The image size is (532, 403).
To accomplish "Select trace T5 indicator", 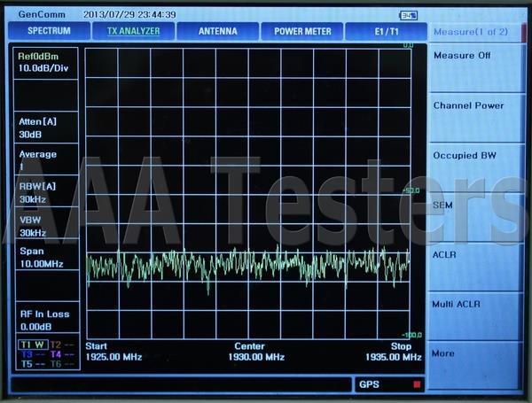I will click(33, 364).
